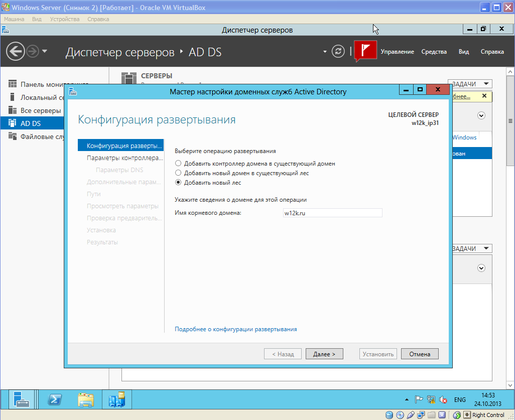Show hidden tray icons arrow
The width and height of the screenshot is (515, 420).
click(x=407, y=399)
